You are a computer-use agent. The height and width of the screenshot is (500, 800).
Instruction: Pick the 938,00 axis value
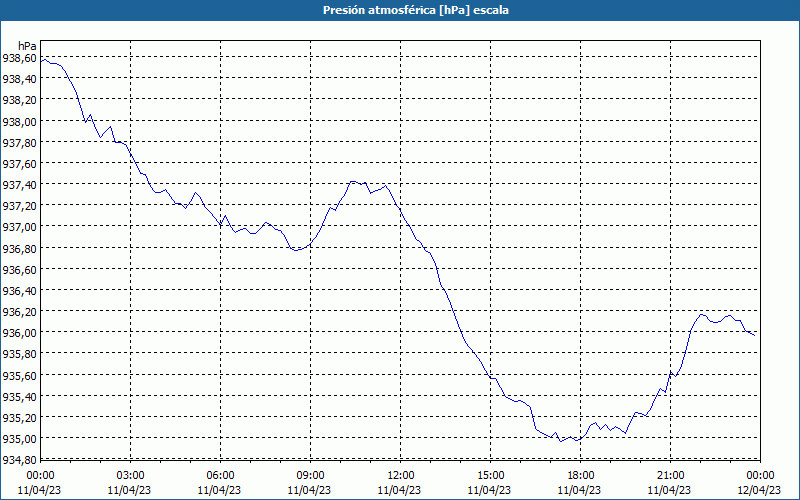[19, 121]
